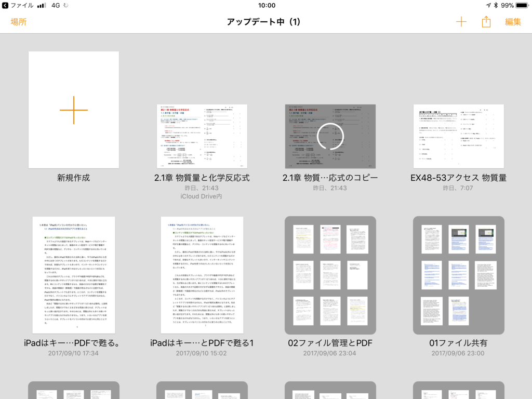Tap the Bluetooth status icon
The width and height of the screenshot is (532, 399).
[496, 5]
